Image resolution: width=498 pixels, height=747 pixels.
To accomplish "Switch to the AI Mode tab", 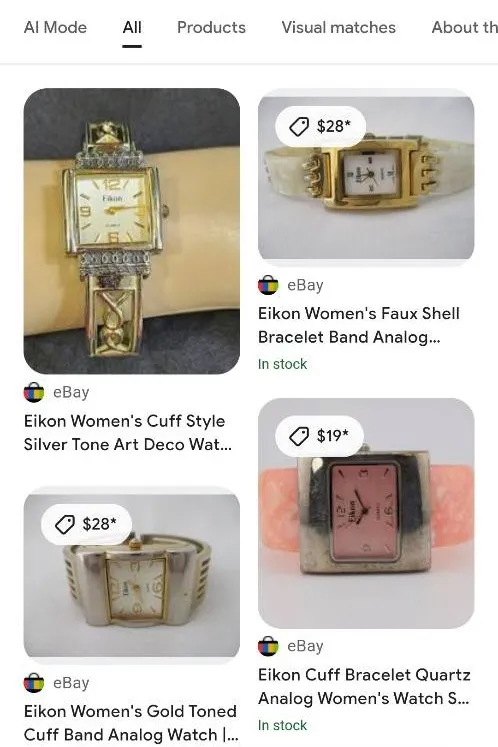I will pos(55,28).
